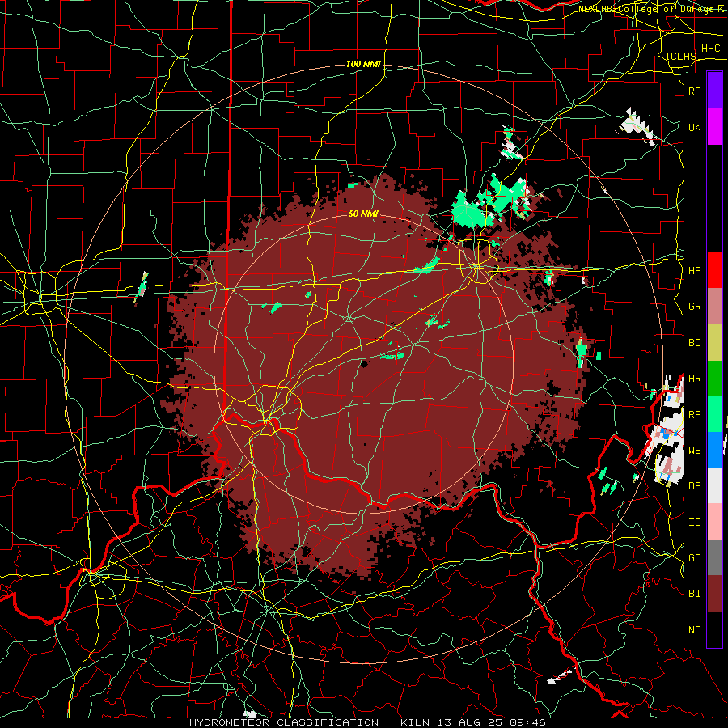Click the "NEXLAB-College of DuPage" credit text
The image size is (728, 728).
(x=645, y=9)
